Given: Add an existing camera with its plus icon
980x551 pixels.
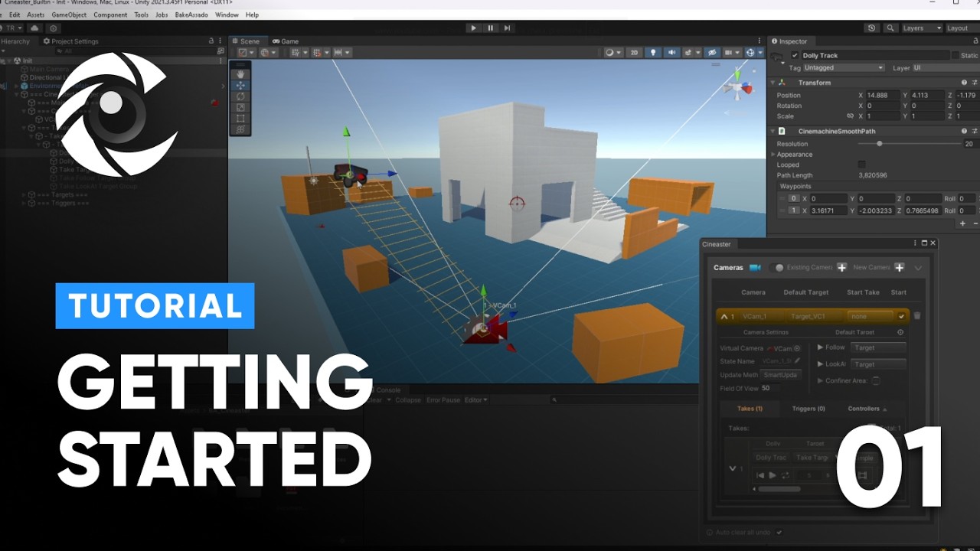Looking at the screenshot, I should [x=841, y=267].
